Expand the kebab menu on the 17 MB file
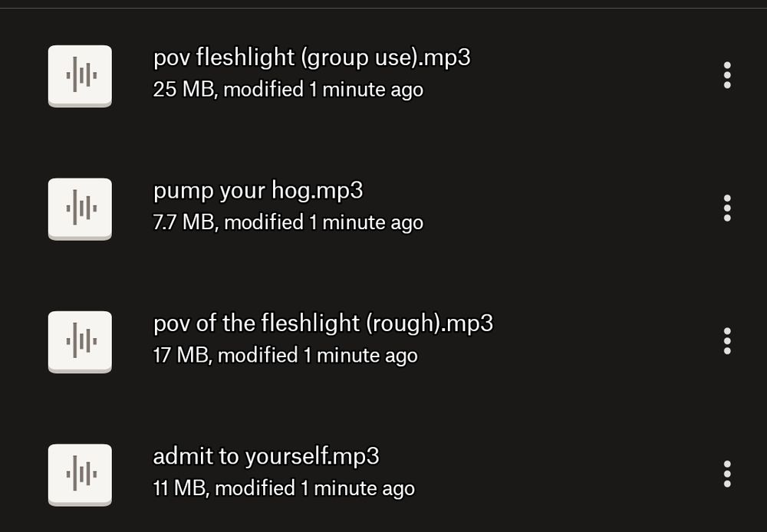767x532 pixels. click(x=727, y=341)
